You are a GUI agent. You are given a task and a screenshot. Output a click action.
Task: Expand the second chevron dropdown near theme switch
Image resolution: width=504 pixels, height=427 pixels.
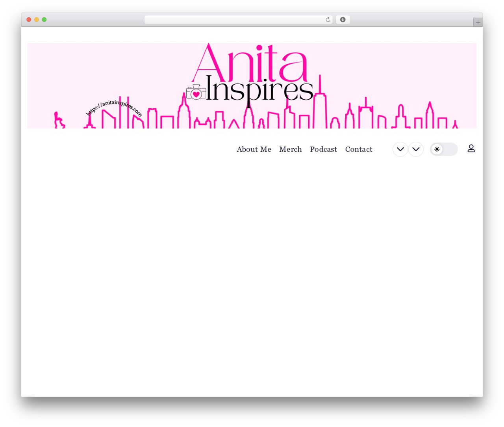point(416,149)
